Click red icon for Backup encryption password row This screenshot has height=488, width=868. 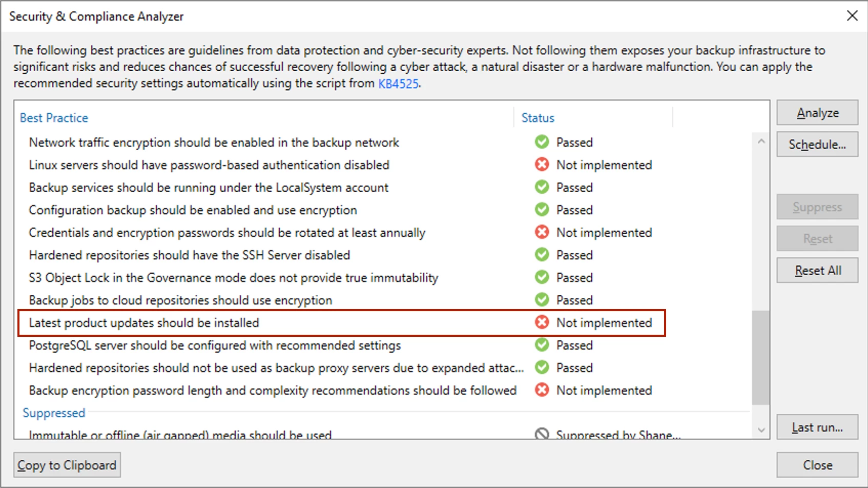coord(542,390)
